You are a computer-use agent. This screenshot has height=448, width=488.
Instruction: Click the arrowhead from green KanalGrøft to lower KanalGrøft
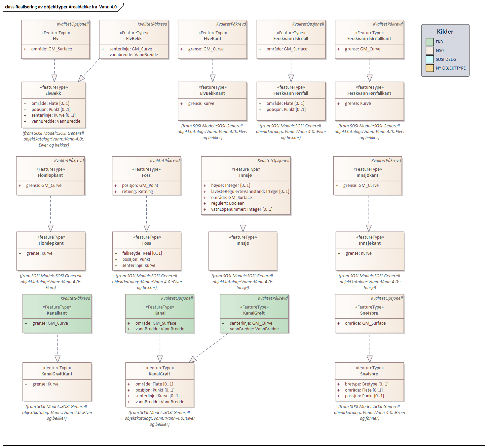[193, 359]
